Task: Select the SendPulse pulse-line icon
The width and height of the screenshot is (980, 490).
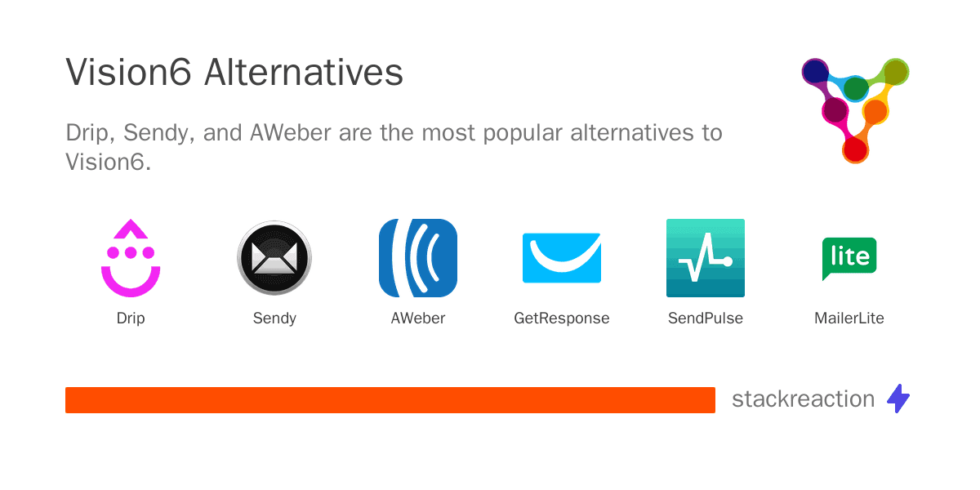Action: coord(706,258)
